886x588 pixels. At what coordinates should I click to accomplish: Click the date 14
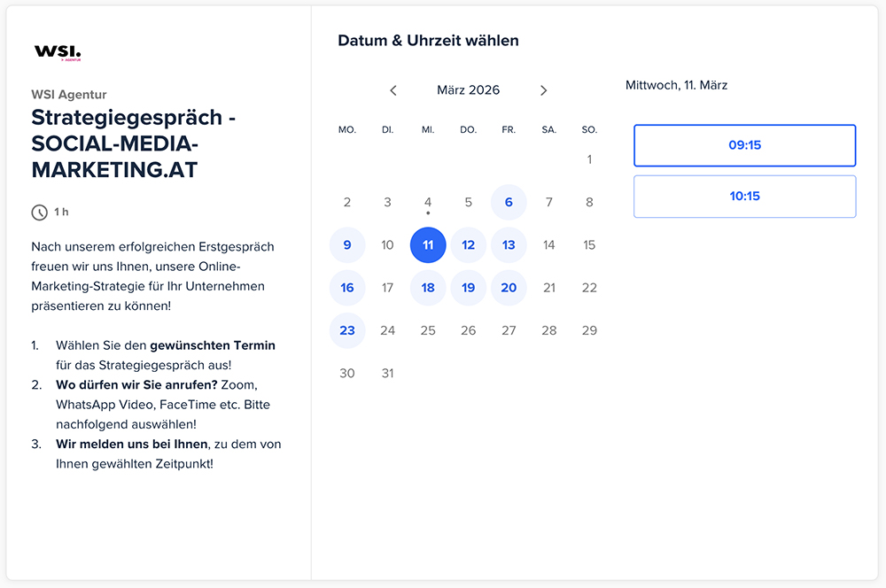[549, 245]
